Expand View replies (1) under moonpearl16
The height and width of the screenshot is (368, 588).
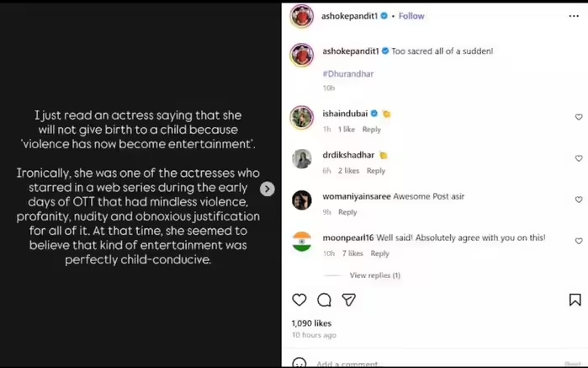pyautogui.click(x=374, y=275)
